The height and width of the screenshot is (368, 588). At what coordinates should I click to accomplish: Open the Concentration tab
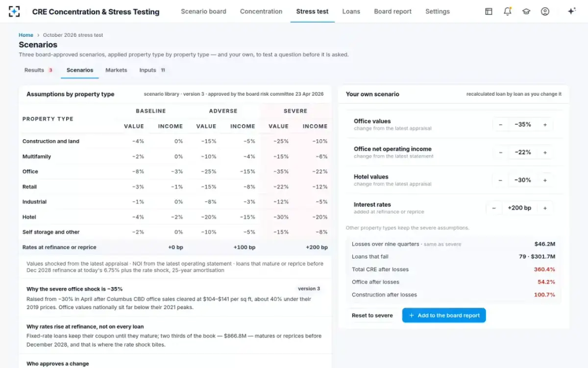click(261, 11)
